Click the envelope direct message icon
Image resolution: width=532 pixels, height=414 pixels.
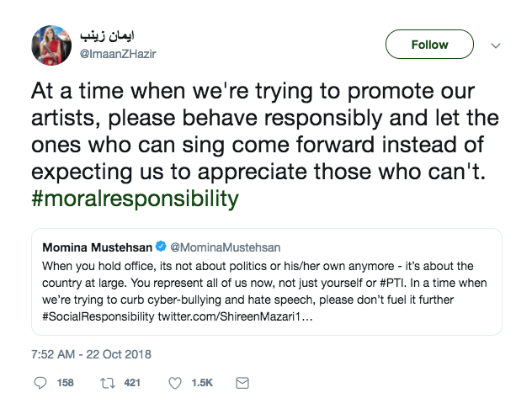[242, 383]
